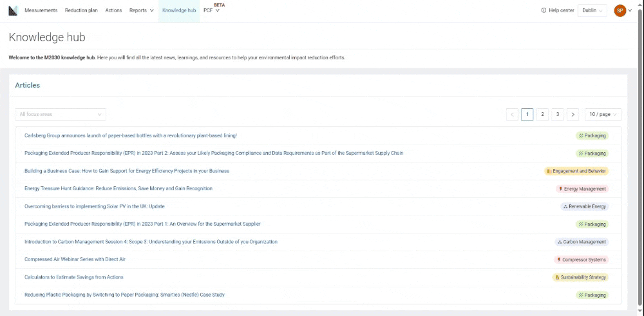Click the Compressor Systems tag
Image resolution: width=644 pixels, height=316 pixels.
point(581,260)
